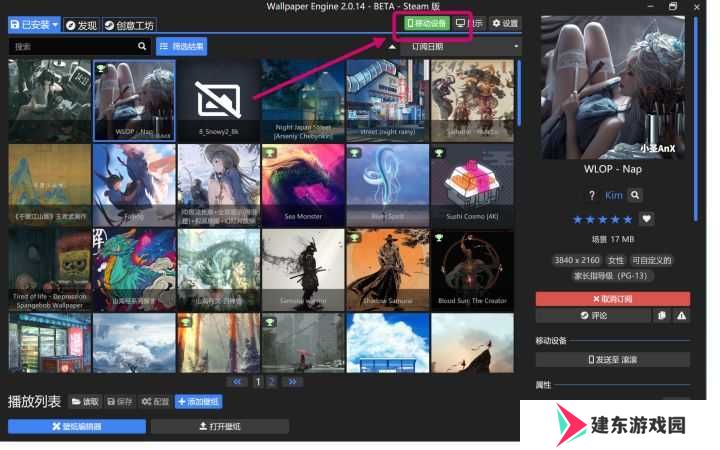Image resolution: width=720 pixels, height=450 pixels.
Task: Select the 8_Snowy2_8k missing-preview wallpaper
Action: click(219, 101)
